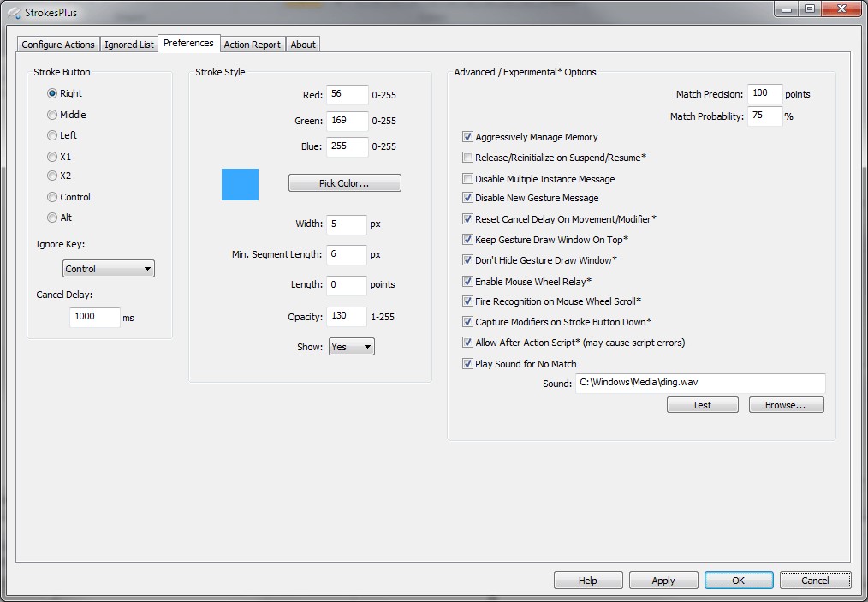The width and height of the screenshot is (868, 602).
Task: Test the no-match sound
Action: point(702,405)
